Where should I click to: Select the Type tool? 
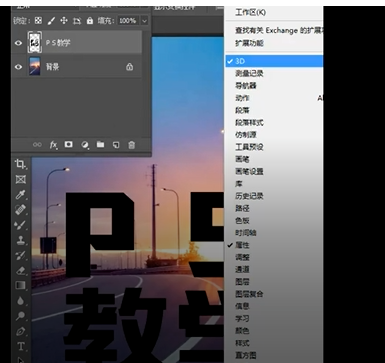pos(21,347)
